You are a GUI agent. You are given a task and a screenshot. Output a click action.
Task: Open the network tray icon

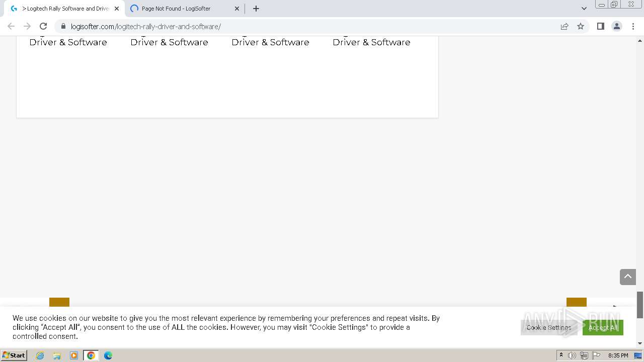(x=584, y=355)
